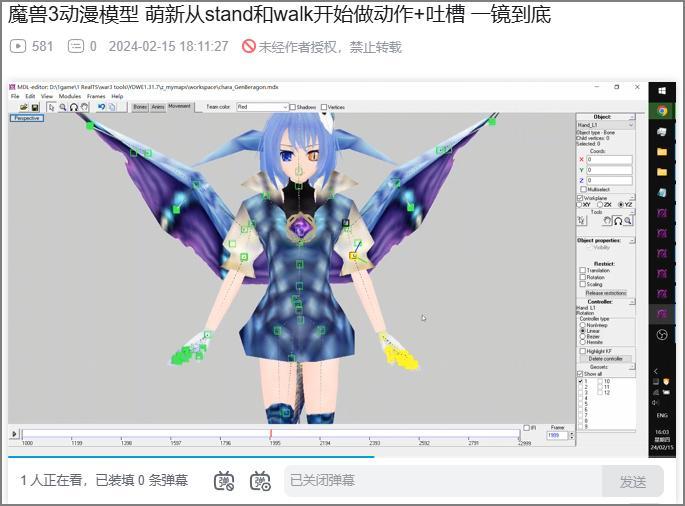685x506 pixels.
Task: Toggle the Vertices checkbox
Action: 324,107
